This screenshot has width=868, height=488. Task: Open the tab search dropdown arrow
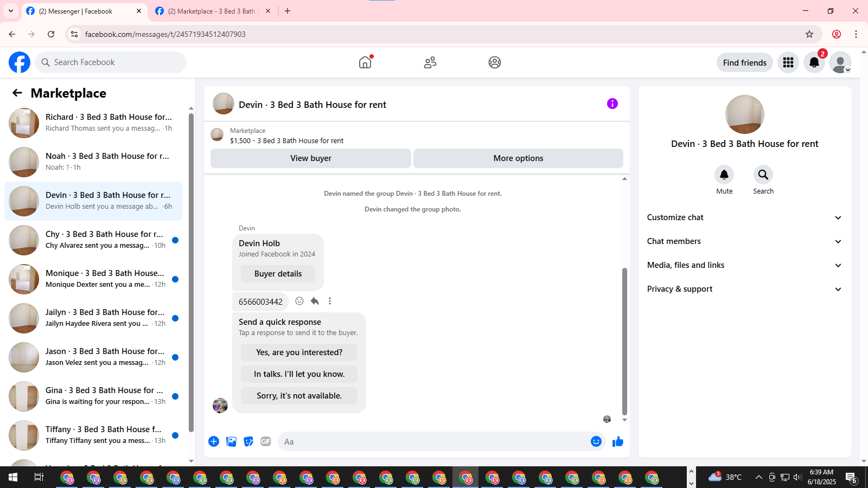click(11, 11)
